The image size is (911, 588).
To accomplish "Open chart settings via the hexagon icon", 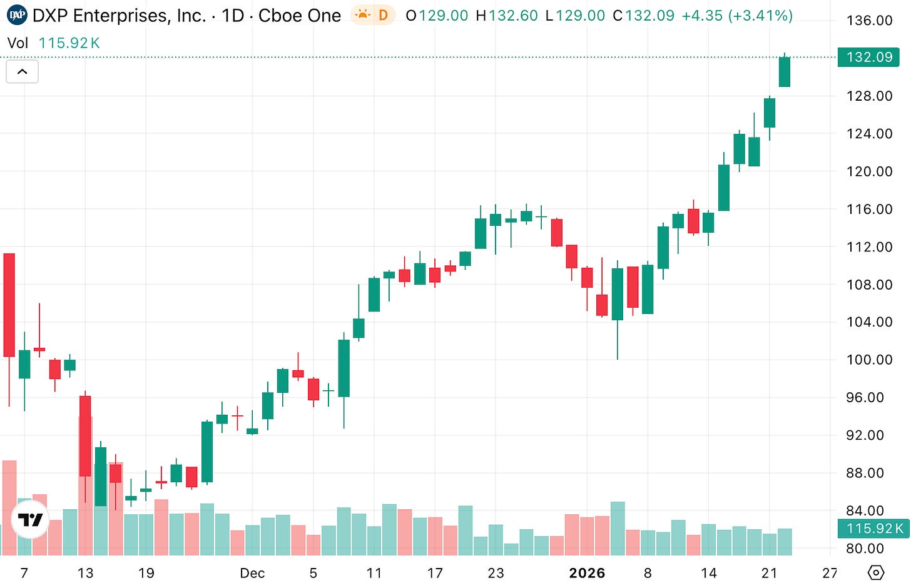I will (x=877, y=572).
